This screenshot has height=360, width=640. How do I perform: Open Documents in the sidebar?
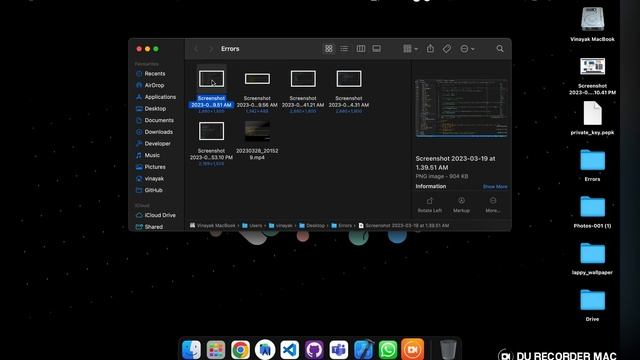pos(156,120)
